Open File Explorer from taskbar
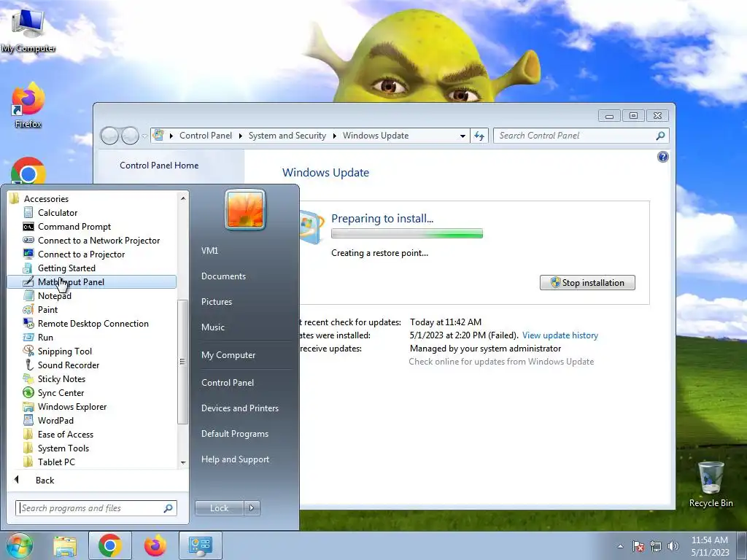The width and height of the screenshot is (747, 560). [65, 545]
